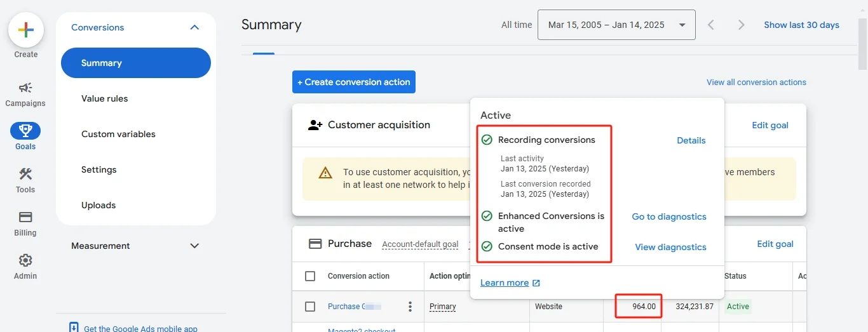Click the Learn more external link icon
This screenshot has width=868, height=332.
[536, 283]
